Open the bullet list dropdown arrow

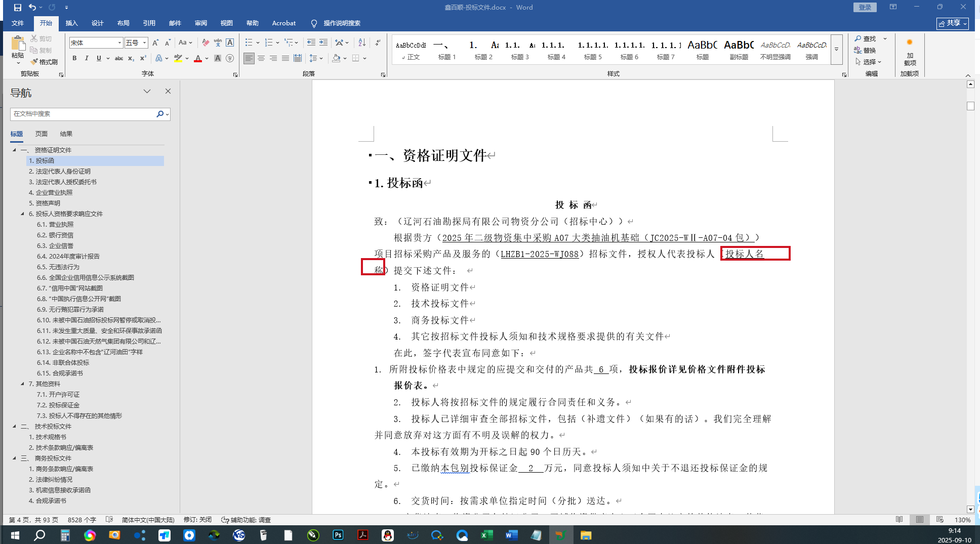pyautogui.click(x=258, y=43)
